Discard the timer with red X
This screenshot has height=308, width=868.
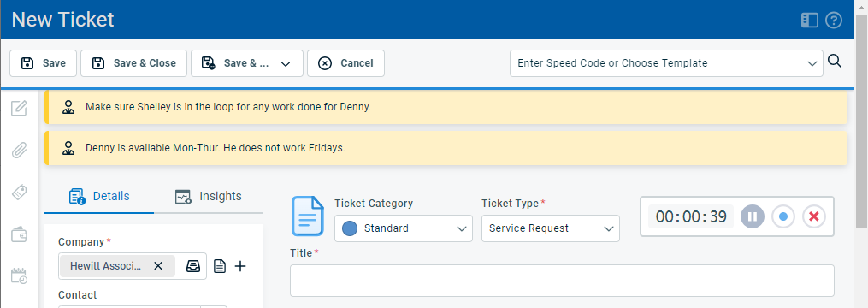814,216
